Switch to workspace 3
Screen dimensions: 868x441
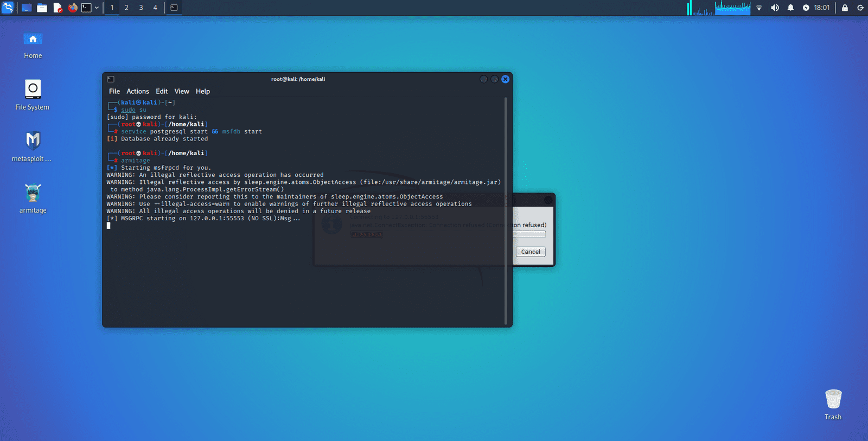point(141,8)
